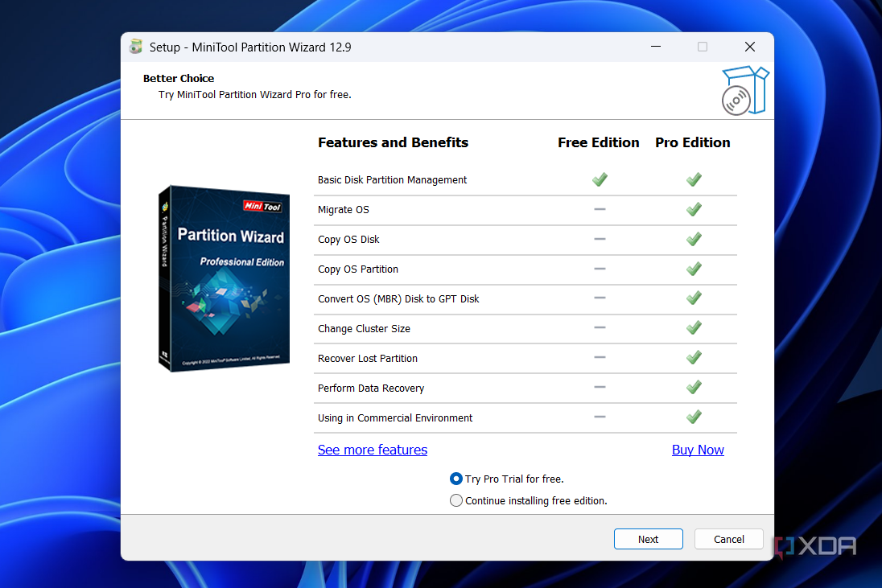
Task: Click the setup installer icon in title bar
Action: (x=136, y=47)
